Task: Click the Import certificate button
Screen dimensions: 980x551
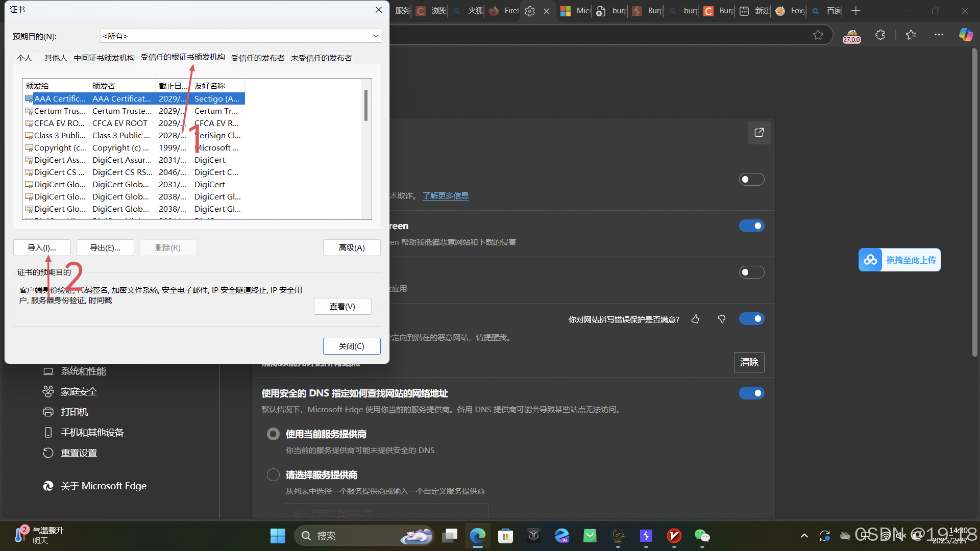Action: coord(42,248)
